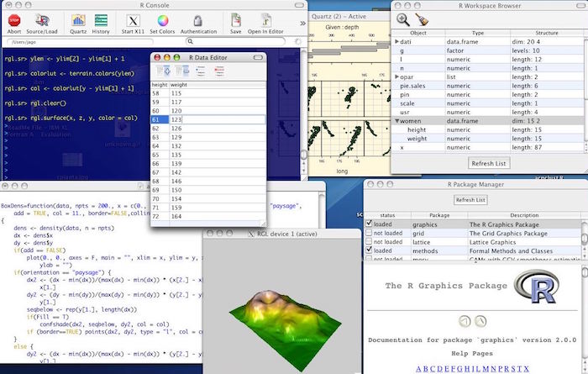Screen dimensions: 588x374
Task: Collapse the women data.frame entry
Action: 398,121
